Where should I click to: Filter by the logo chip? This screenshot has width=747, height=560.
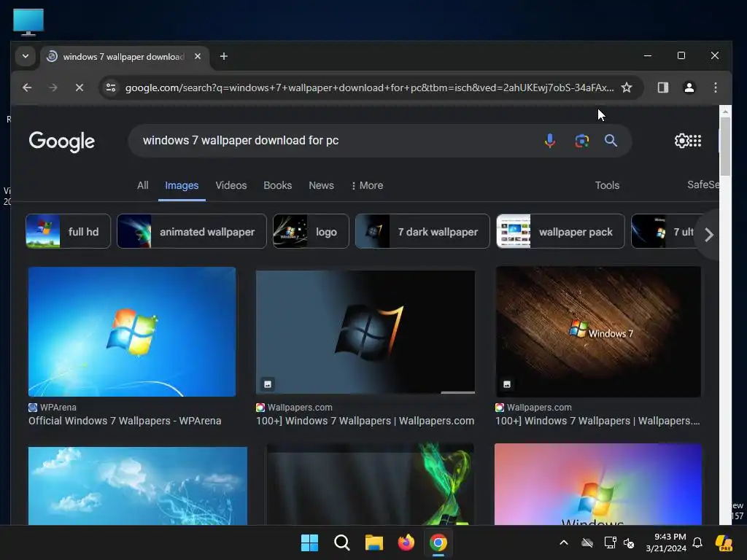tap(311, 231)
